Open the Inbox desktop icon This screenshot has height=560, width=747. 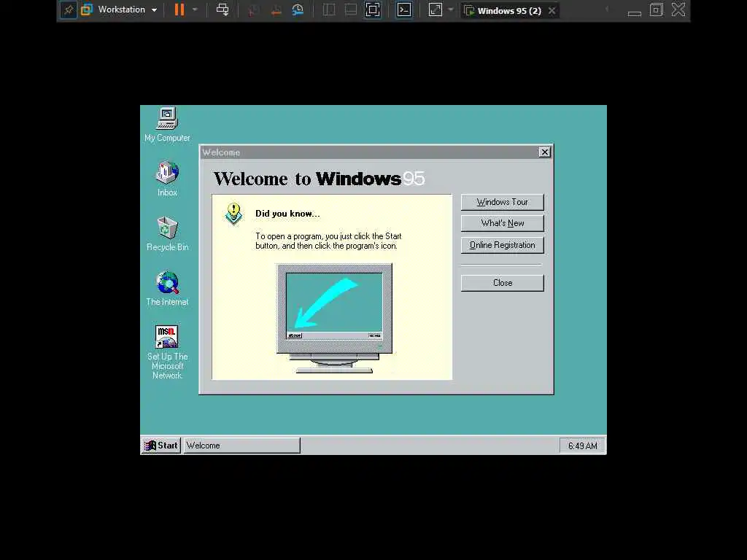167,179
